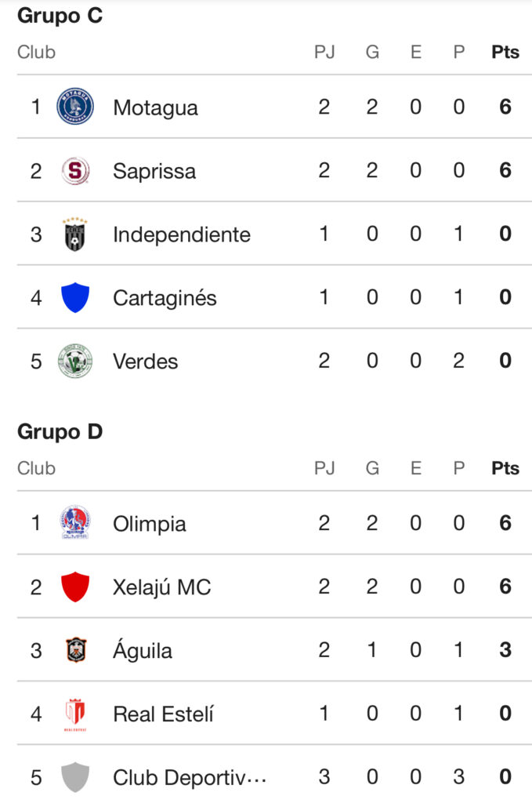Open the Saprissa team page

click(154, 171)
